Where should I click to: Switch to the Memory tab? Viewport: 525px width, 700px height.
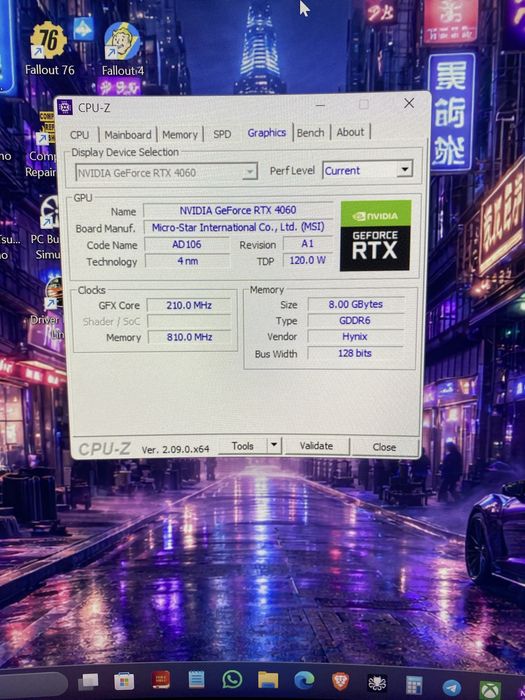(x=180, y=134)
